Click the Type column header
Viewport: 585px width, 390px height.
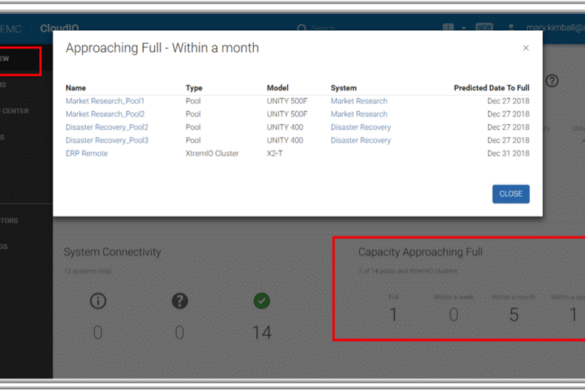194,88
